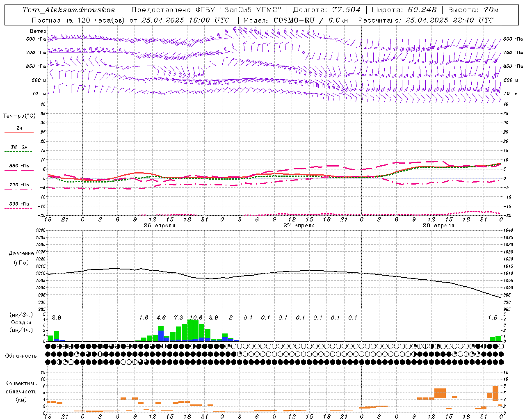Click the 1.6 precipitation total value

(x=144, y=317)
